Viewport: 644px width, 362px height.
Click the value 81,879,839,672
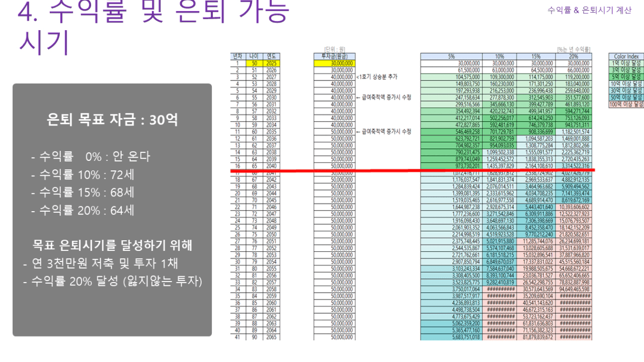[537, 337]
